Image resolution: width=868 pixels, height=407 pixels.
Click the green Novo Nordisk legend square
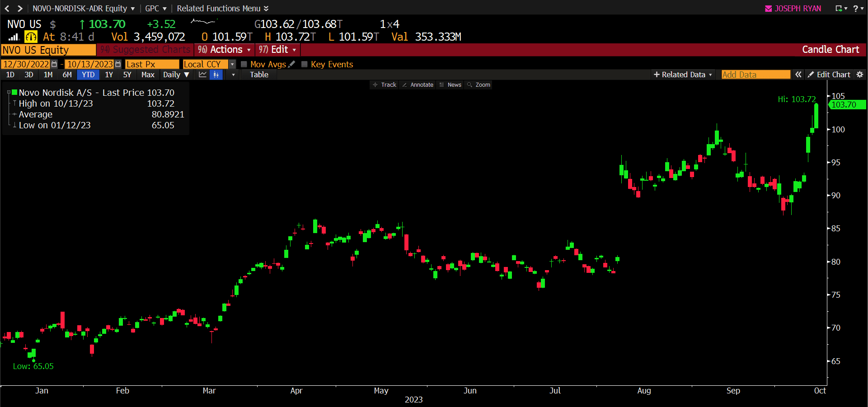(14, 92)
